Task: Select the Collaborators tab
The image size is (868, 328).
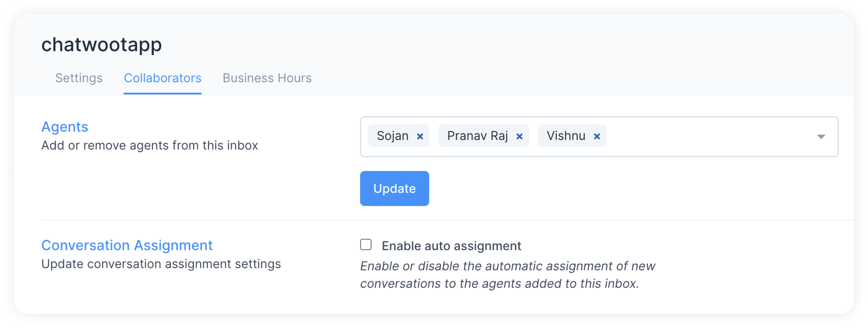Action: [163, 78]
